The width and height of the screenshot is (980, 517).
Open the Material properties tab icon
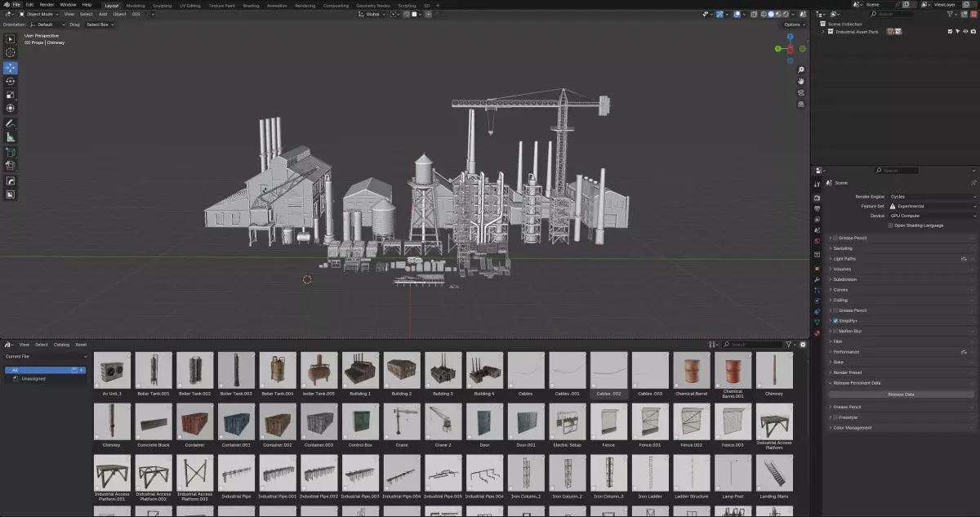(x=817, y=332)
